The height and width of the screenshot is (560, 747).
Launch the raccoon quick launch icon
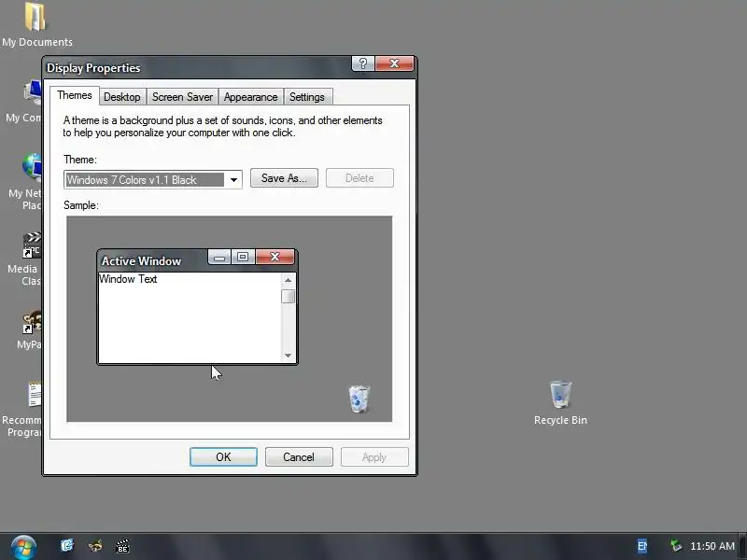(95, 545)
